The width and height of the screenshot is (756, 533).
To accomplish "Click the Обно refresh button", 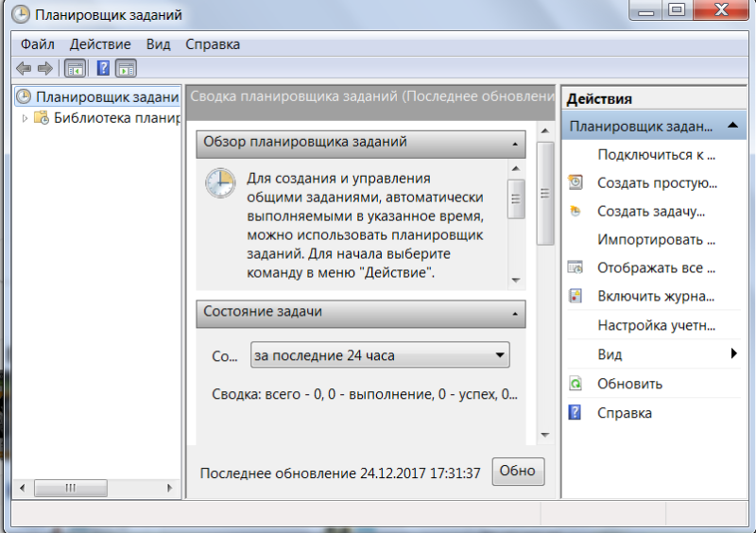I will pos(518,472).
